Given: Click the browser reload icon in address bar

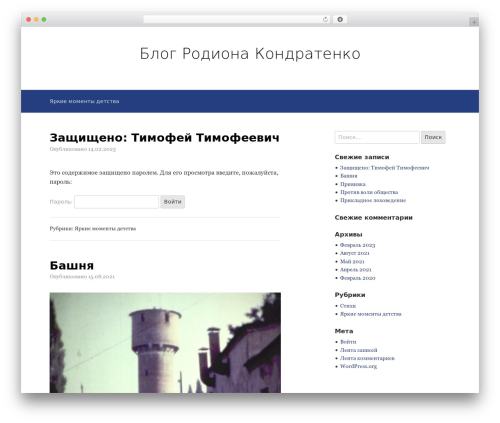Looking at the screenshot, I should [x=325, y=20].
